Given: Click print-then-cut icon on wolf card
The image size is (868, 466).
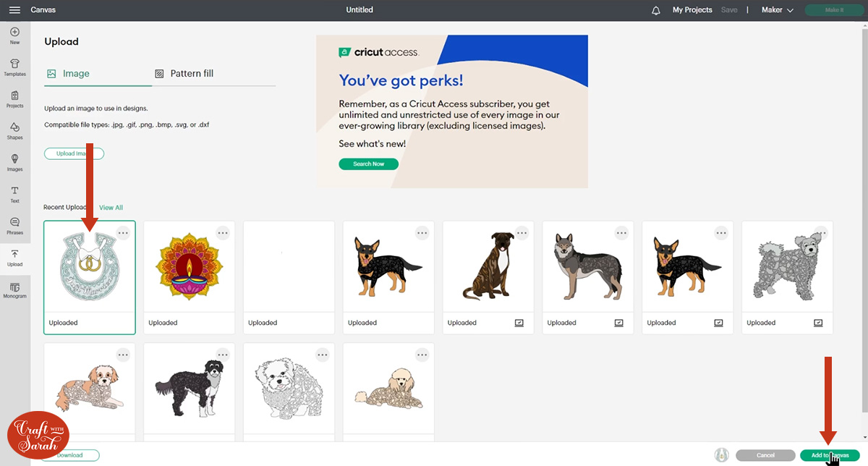Looking at the screenshot, I should [x=619, y=323].
